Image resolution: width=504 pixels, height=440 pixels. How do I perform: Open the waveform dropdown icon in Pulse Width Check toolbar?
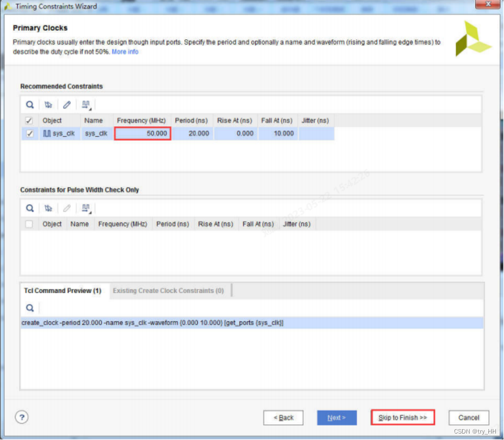(x=86, y=208)
